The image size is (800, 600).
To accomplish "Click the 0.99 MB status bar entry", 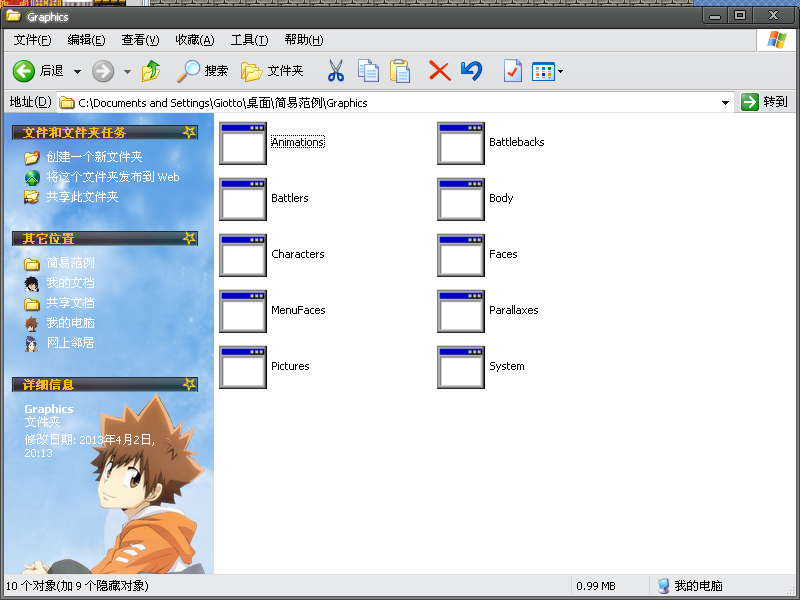I will [595, 586].
